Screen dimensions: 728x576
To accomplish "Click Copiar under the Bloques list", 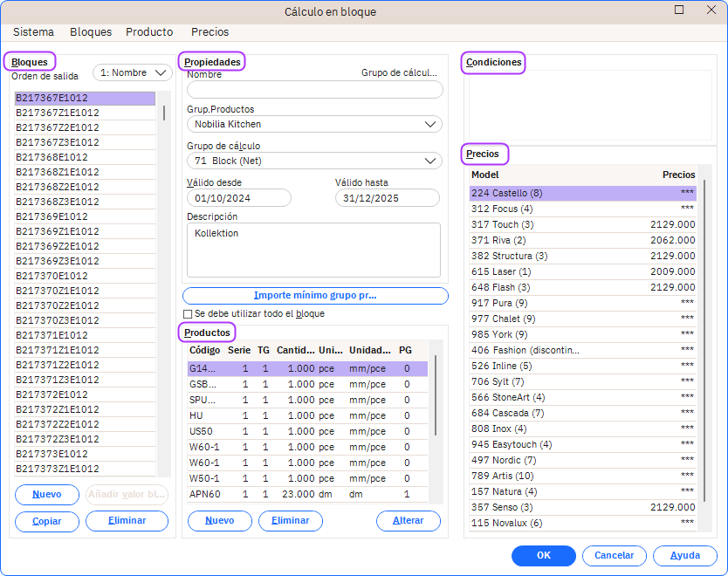I will click(x=46, y=521).
